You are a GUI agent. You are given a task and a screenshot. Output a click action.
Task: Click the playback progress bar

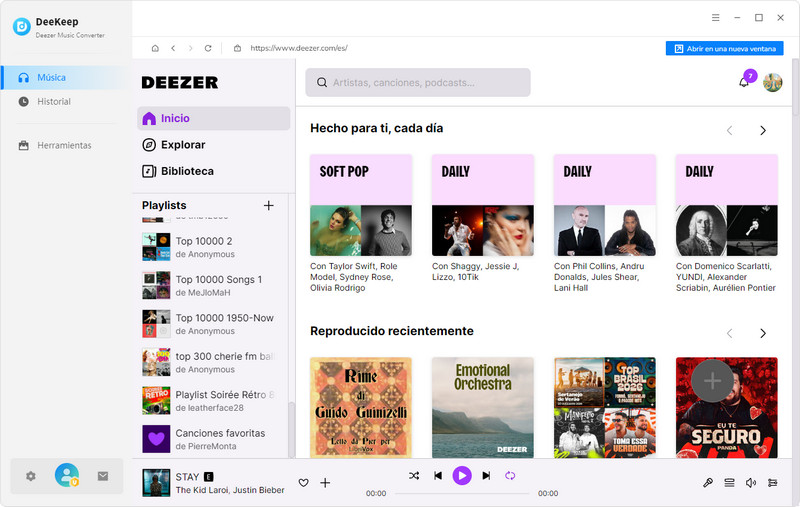[x=462, y=494]
